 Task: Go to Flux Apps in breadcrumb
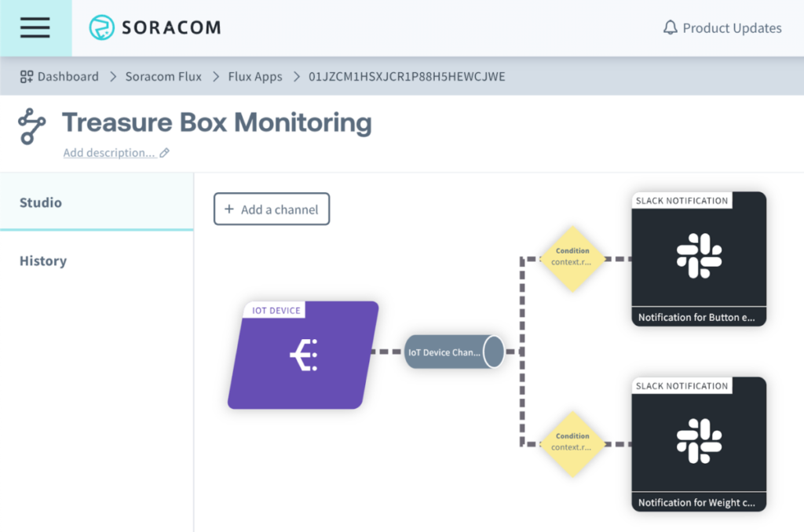click(x=255, y=77)
